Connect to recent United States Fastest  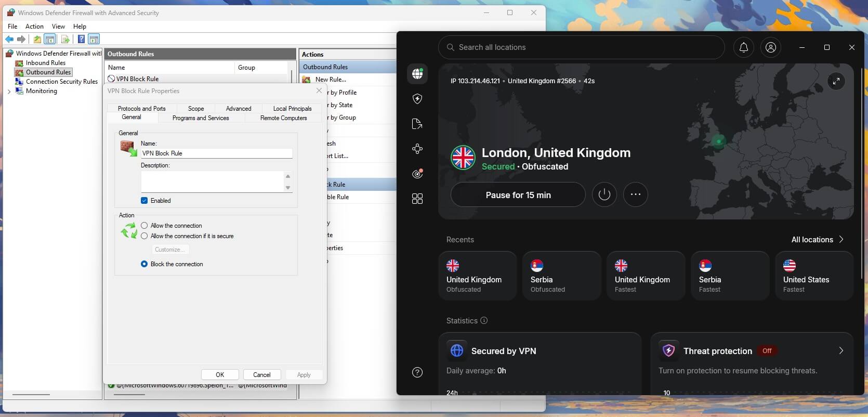pyautogui.click(x=814, y=276)
